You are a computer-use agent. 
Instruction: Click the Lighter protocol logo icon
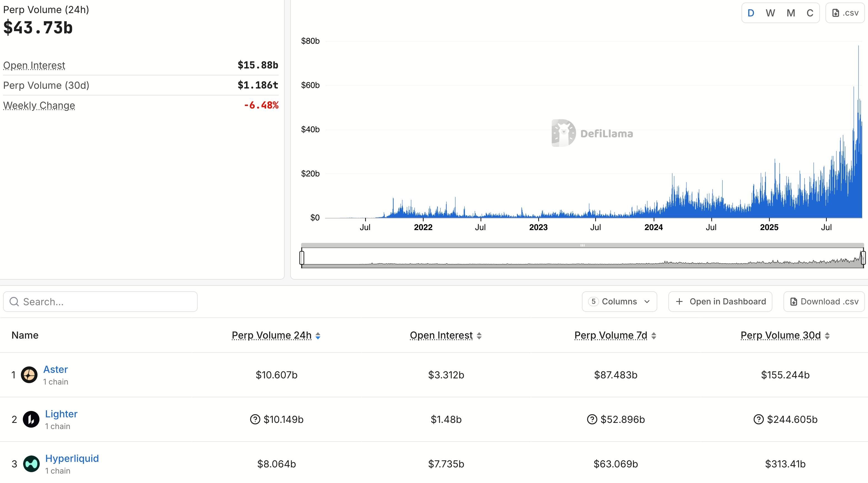[x=31, y=419]
